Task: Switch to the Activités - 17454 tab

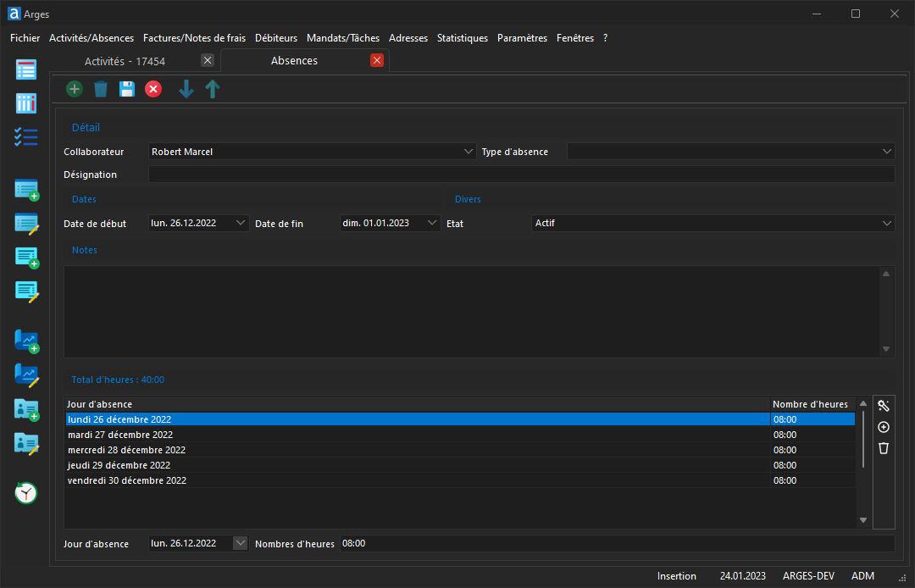Action: pyautogui.click(x=125, y=61)
